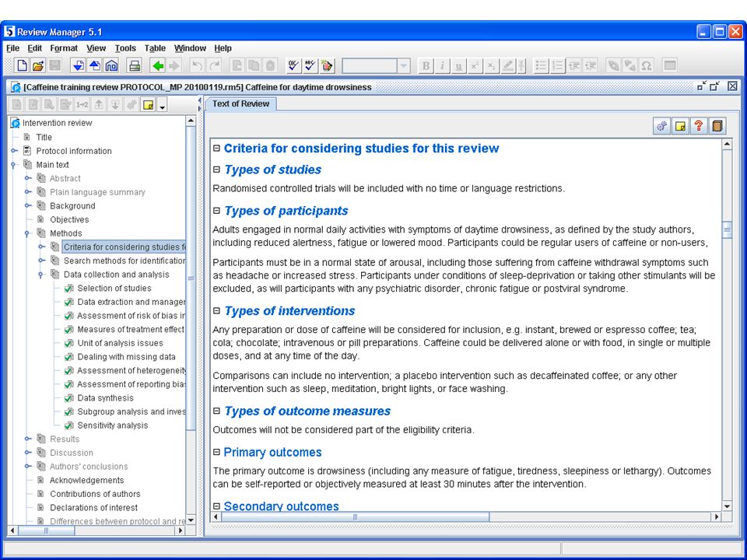Expand the Search methods for identification node

pyautogui.click(x=41, y=261)
